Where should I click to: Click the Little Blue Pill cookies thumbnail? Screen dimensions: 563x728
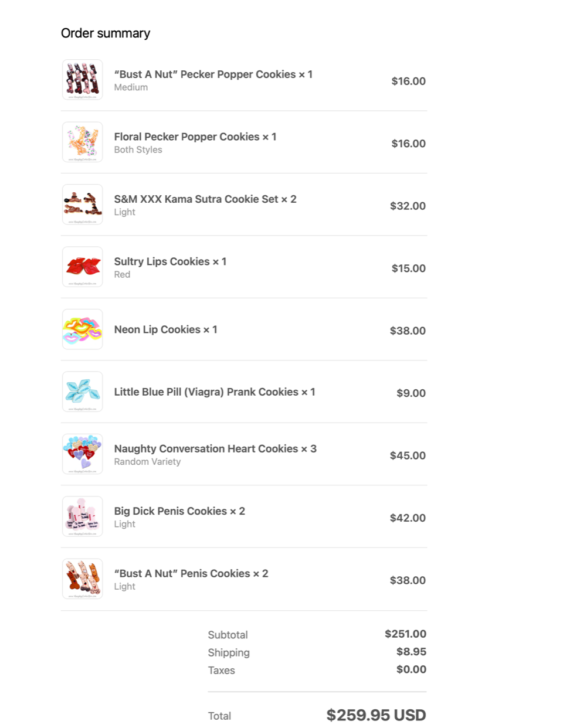pos(83,392)
